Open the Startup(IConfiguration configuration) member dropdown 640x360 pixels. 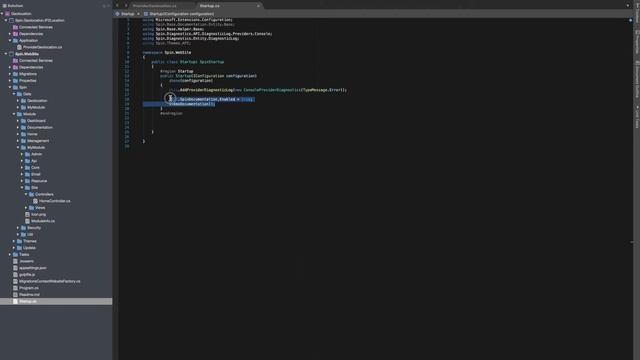point(179,14)
